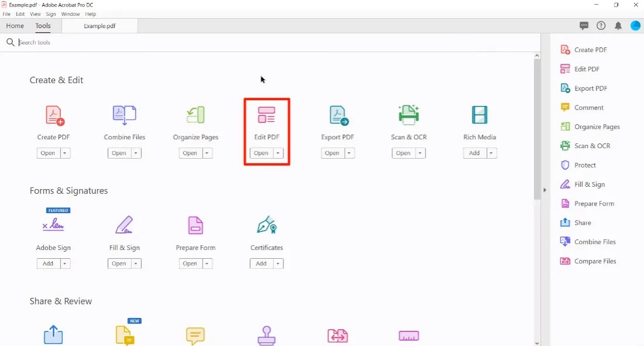Click Open under Prepare Form

tap(191, 263)
